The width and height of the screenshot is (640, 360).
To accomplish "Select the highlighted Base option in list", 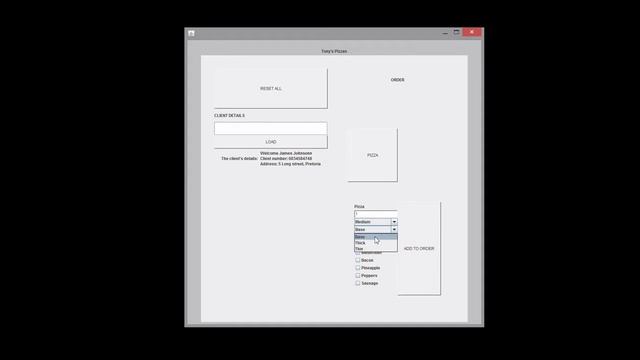I will [376, 237].
